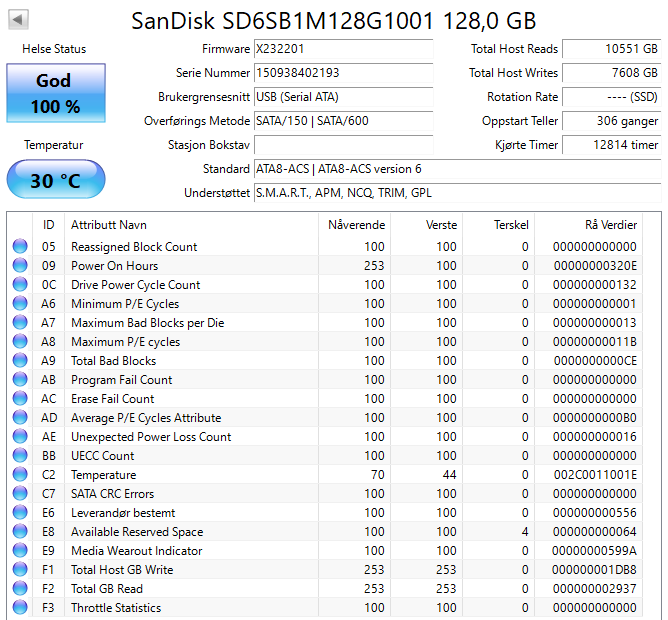The image size is (668, 620).
Task: Click the Rå Verdier column header
Action: click(x=610, y=225)
